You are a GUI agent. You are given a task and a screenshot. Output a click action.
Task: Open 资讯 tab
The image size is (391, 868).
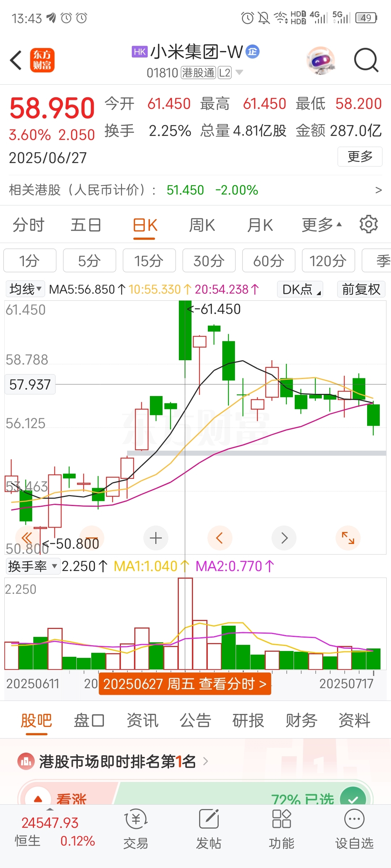click(x=142, y=720)
